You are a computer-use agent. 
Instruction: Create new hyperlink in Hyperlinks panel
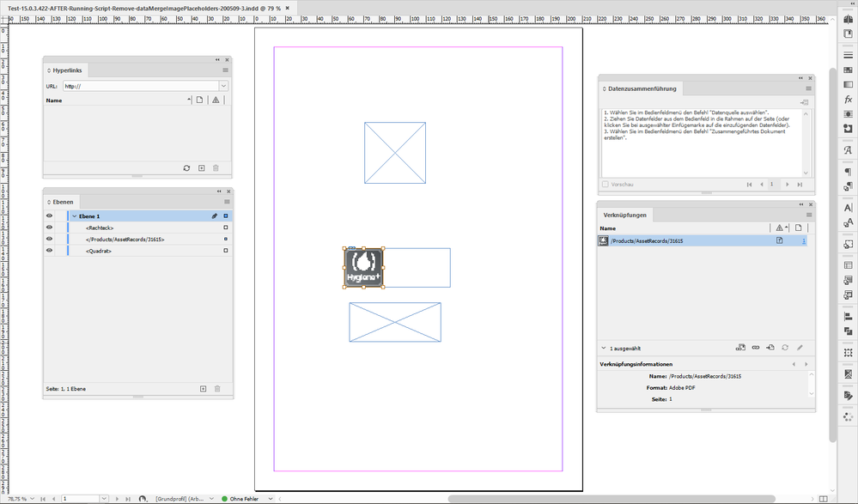coord(201,168)
